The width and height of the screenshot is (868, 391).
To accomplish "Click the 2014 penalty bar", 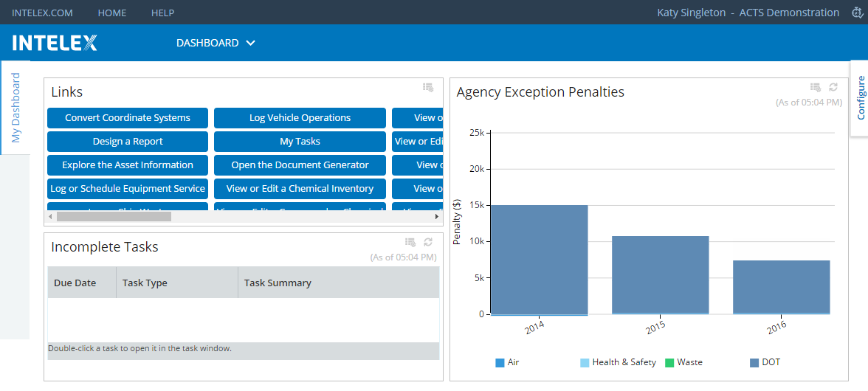I will click(x=539, y=260).
